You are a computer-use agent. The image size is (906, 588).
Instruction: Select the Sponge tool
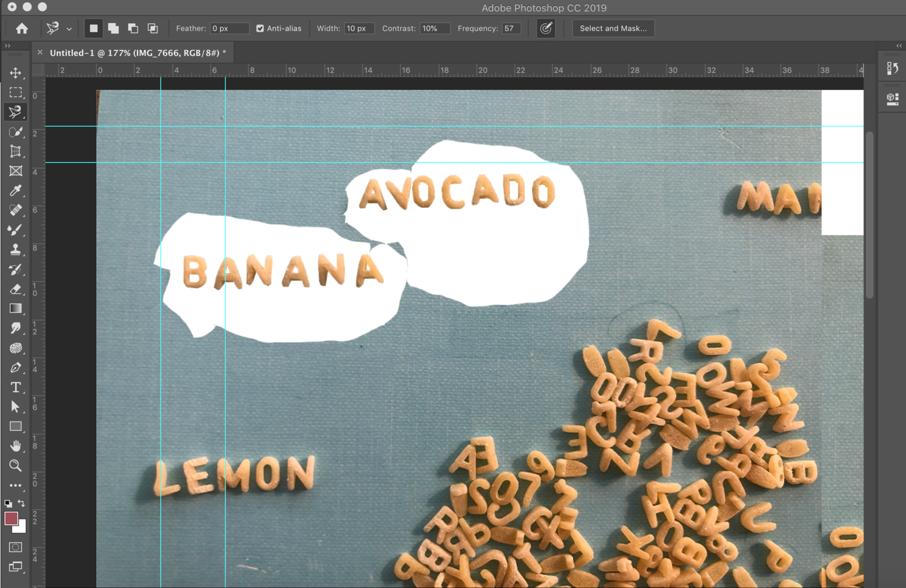click(16, 347)
